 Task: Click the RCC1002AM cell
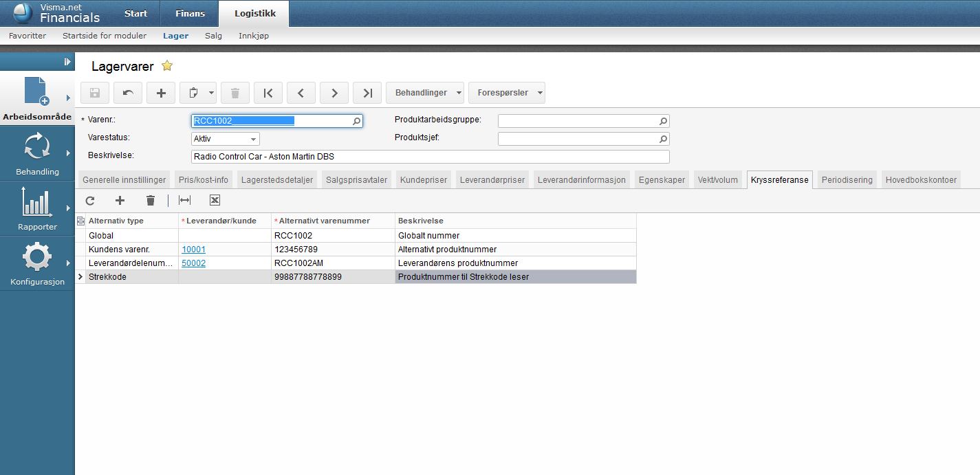point(333,263)
